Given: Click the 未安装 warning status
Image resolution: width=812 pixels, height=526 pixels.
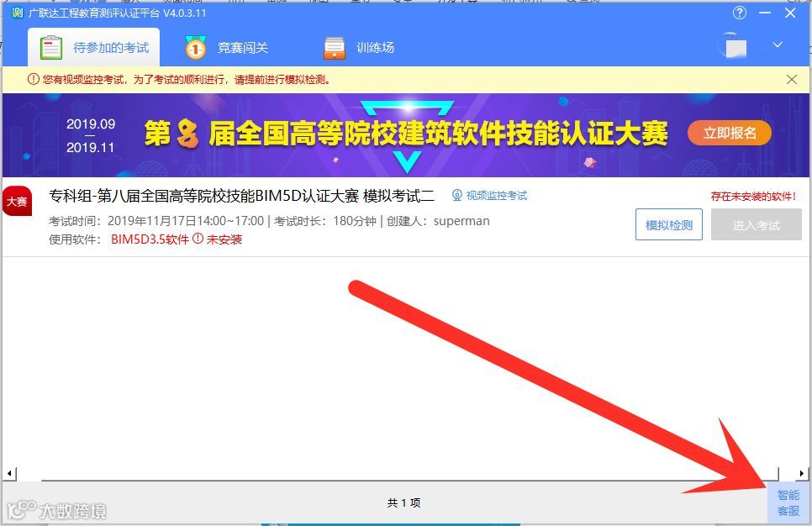Looking at the screenshot, I should pos(224,239).
